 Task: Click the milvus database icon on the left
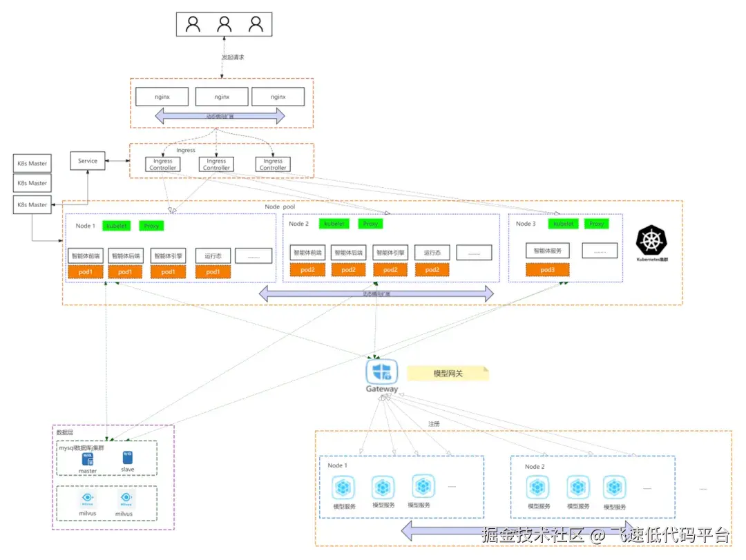click(x=86, y=499)
